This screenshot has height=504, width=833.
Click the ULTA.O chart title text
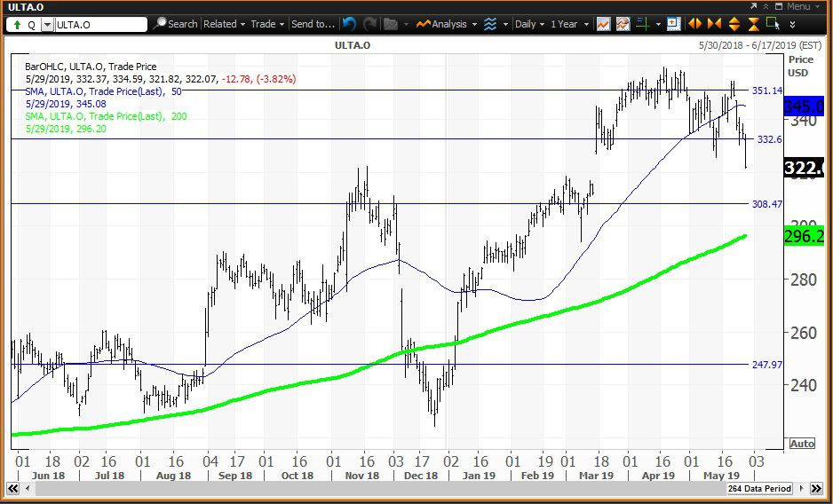coord(353,45)
